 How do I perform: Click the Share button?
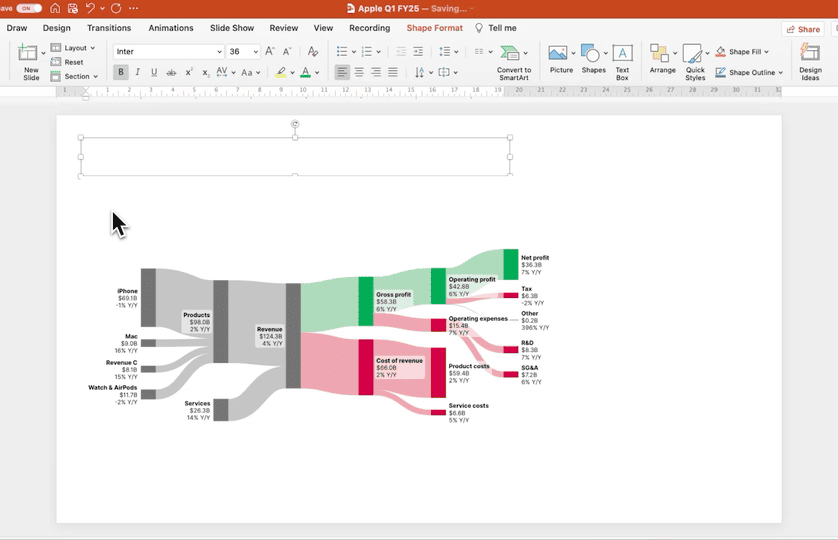coord(803,29)
